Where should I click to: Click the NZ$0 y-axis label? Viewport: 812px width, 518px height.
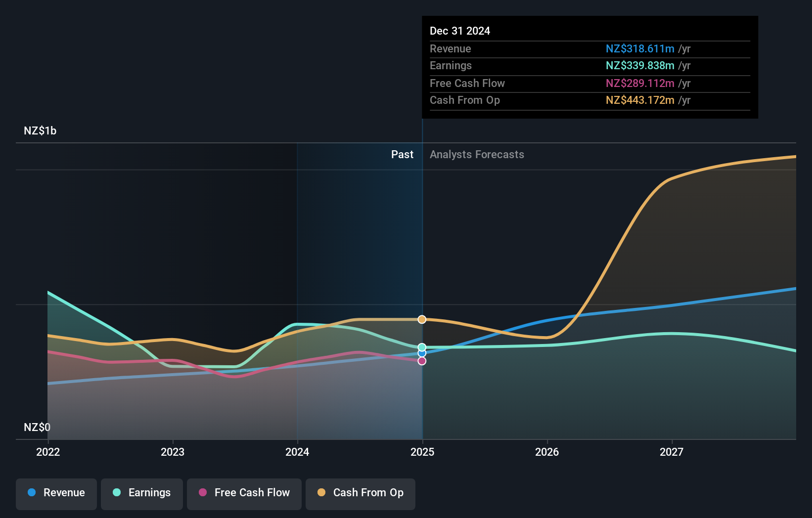click(37, 427)
